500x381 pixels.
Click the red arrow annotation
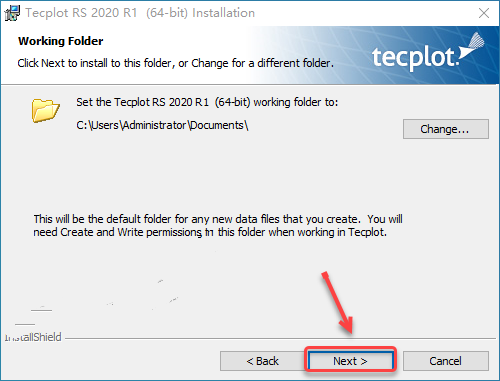337,303
